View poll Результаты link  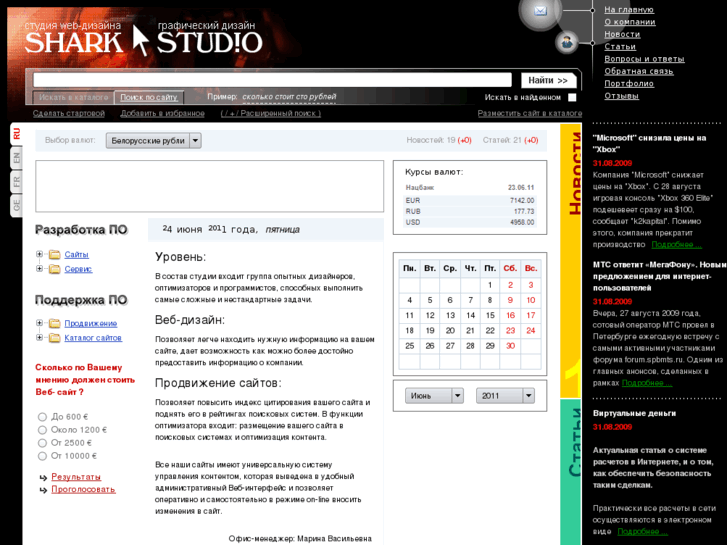76,477
